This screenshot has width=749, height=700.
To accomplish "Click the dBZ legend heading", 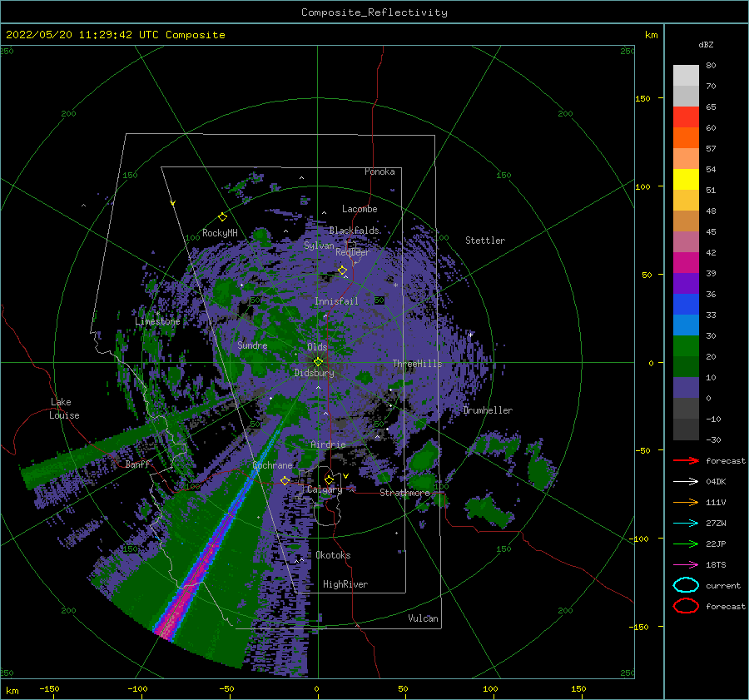I will 706,44.
